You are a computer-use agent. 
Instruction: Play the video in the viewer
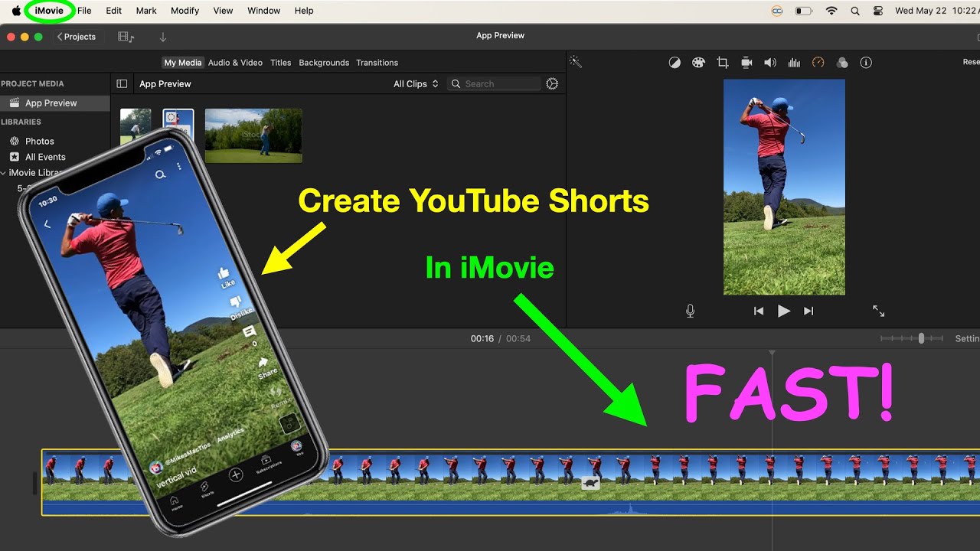click(x=784, y=311)
